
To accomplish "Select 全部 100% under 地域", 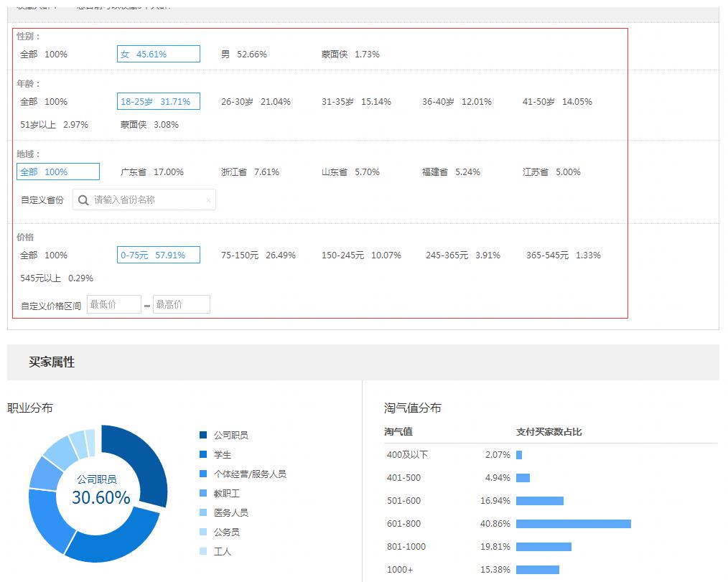I will click(57, 172).
